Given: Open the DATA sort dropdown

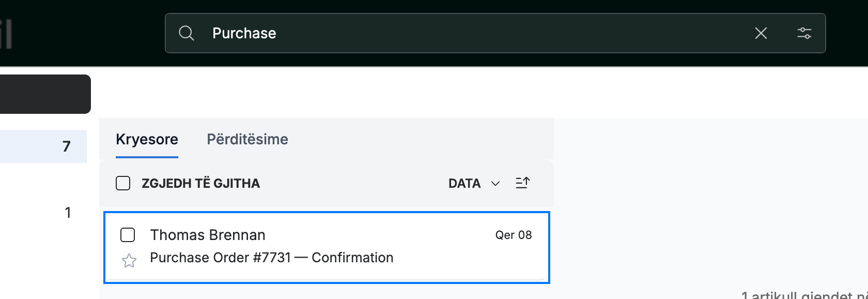Looking at the screenshot, I should [x=474, y=183].
